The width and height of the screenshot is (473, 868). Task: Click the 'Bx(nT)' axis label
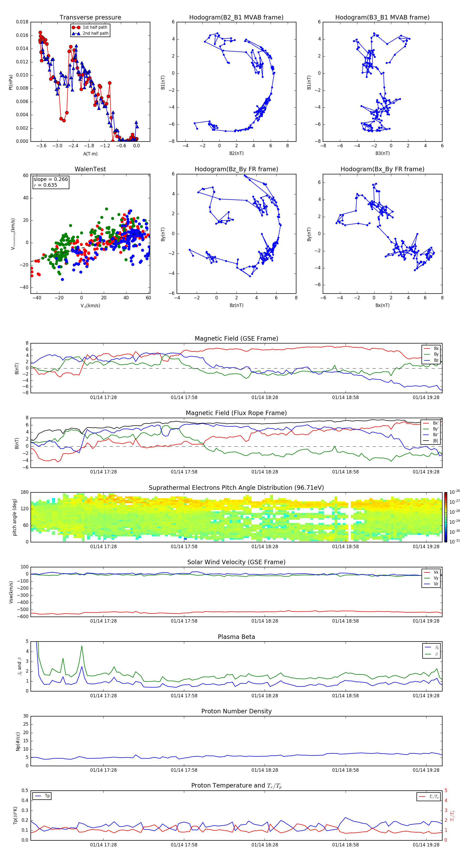[382, 305]
